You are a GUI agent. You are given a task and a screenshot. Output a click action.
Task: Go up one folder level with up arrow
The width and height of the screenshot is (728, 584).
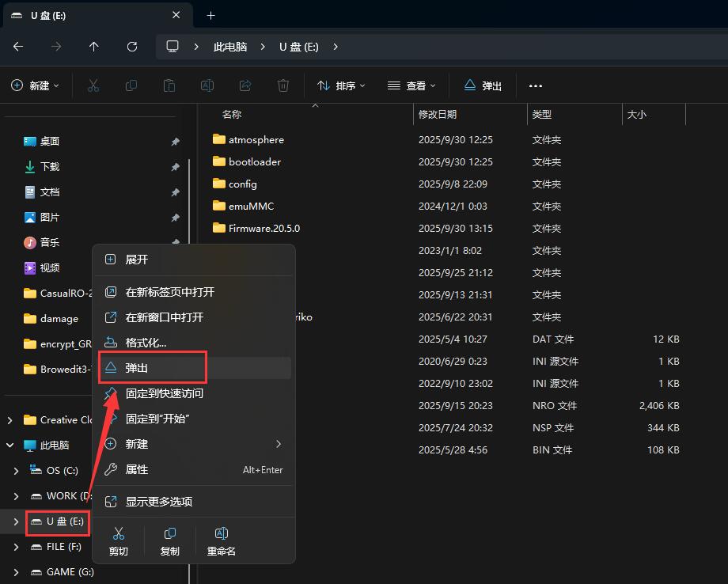[x=94, y=47]
